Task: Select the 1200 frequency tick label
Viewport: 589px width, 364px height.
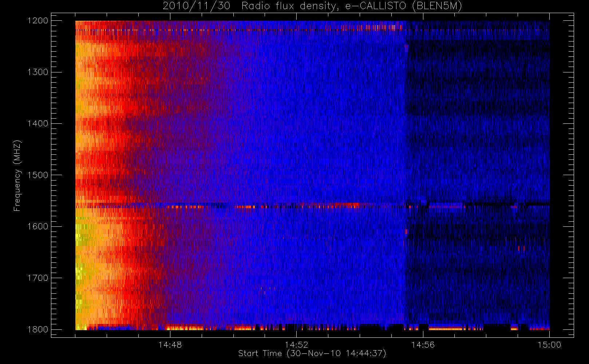Action: click(38, 21)
